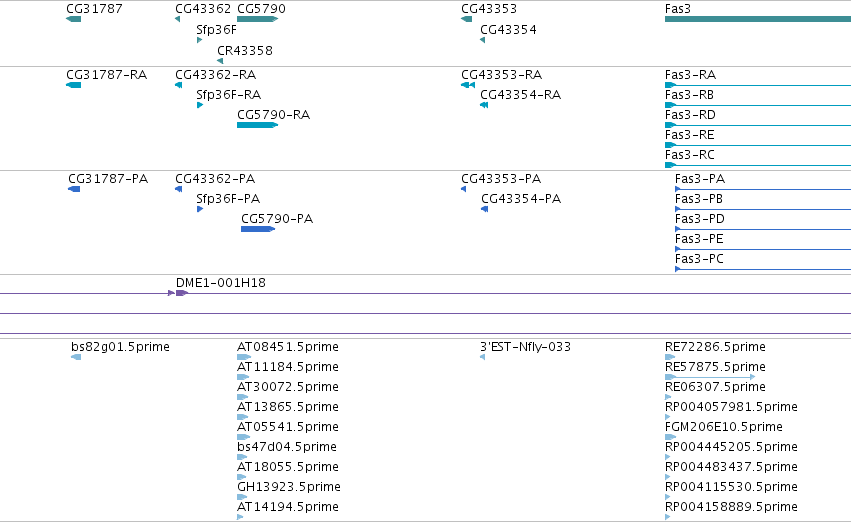
Task: Select the CG43362-PA label
Action: [x=215, y=179]
